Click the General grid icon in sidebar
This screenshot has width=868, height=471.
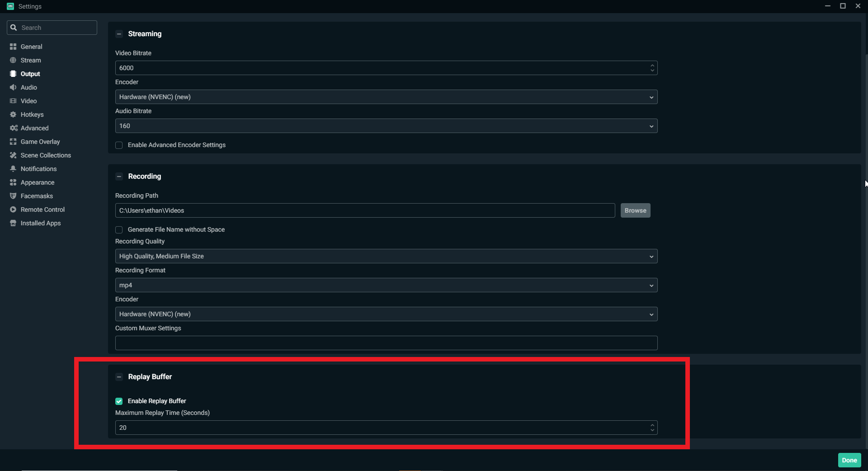13,47
